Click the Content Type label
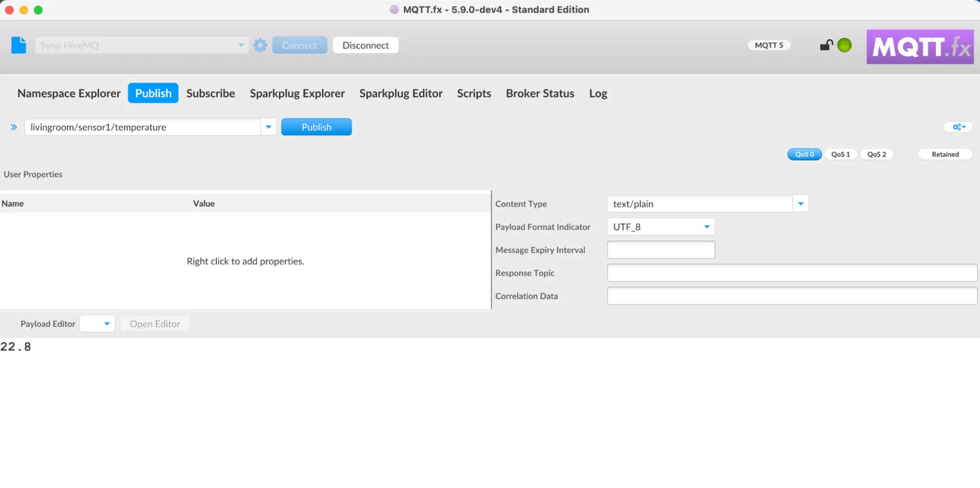Viewport: 980px width, 488px height. pyautogui.click(x=521, y=204)
